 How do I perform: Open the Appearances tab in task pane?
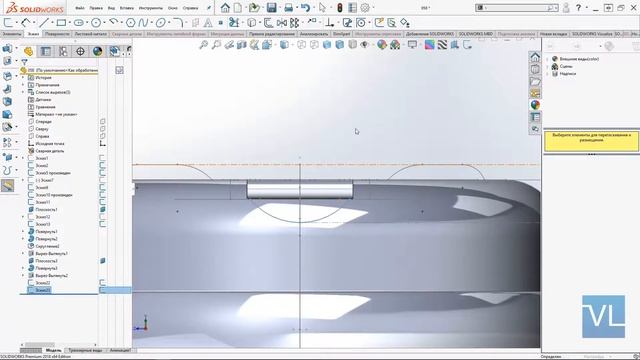[535, 105]
